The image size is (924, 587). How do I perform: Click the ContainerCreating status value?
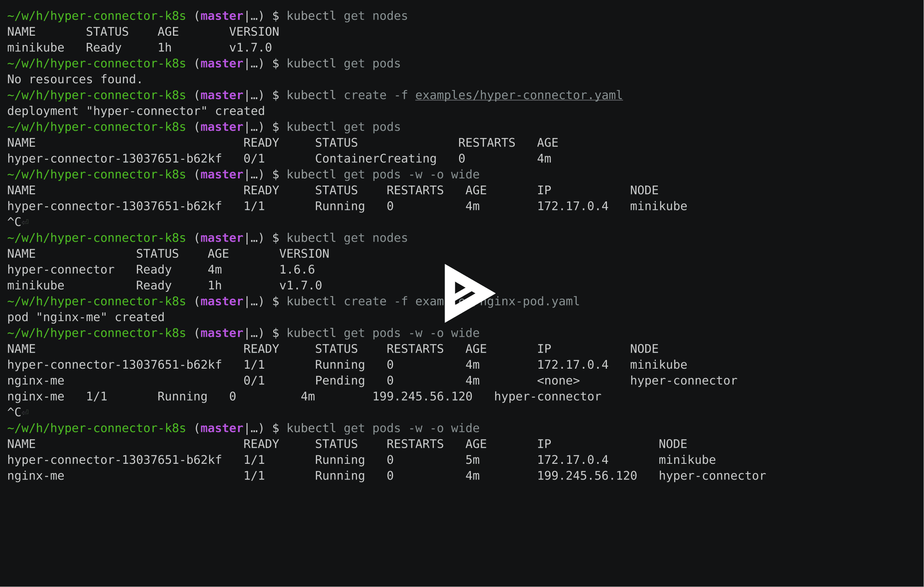tap(376, 159)
